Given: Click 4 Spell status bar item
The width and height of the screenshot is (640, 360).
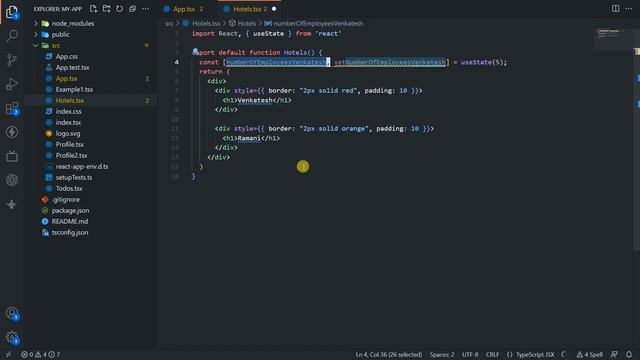Looking at the screenshot, I should pyautogui.click(x=589, y=354).
